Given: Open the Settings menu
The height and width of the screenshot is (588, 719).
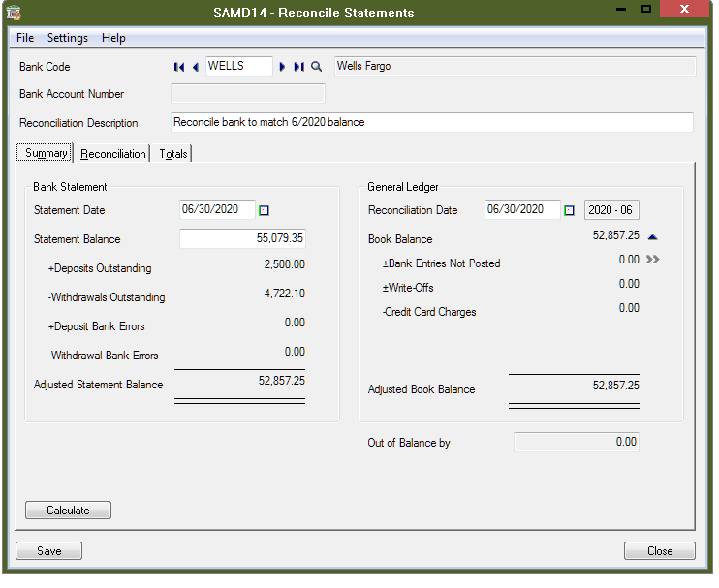Looking at the screenshot, I should pos(68,38).
